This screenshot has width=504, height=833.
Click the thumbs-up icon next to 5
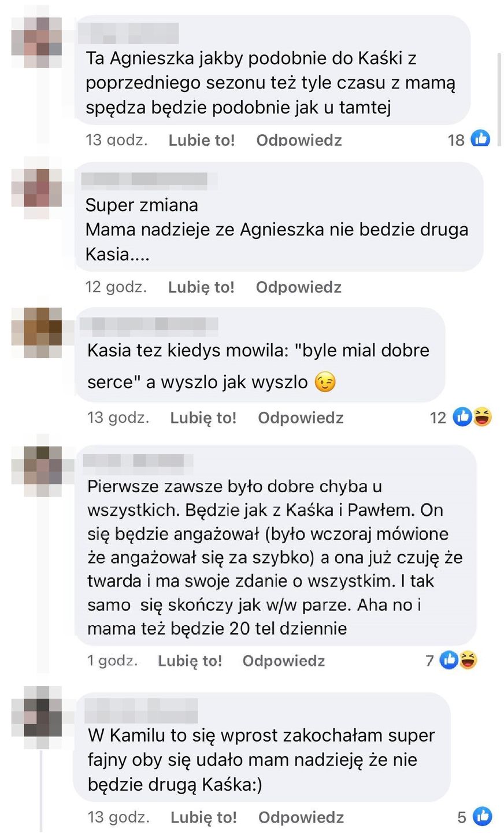pyautogui.click(x=482, y=816)
